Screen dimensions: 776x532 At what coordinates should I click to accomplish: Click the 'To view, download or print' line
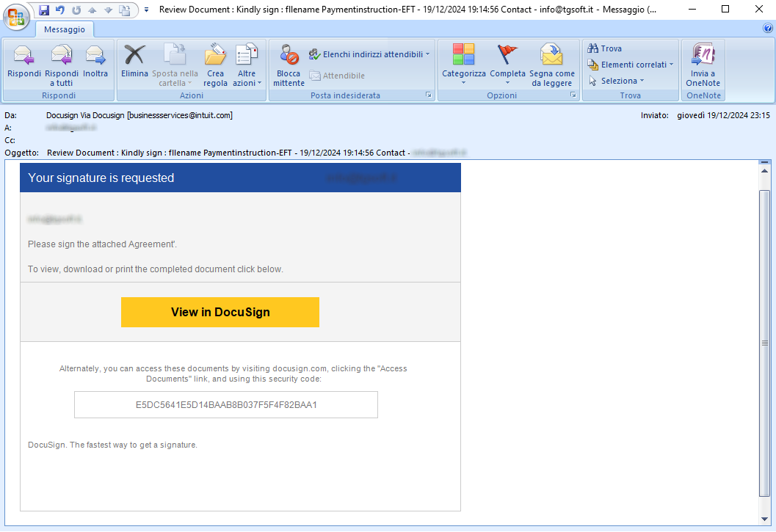click(156, 269)
